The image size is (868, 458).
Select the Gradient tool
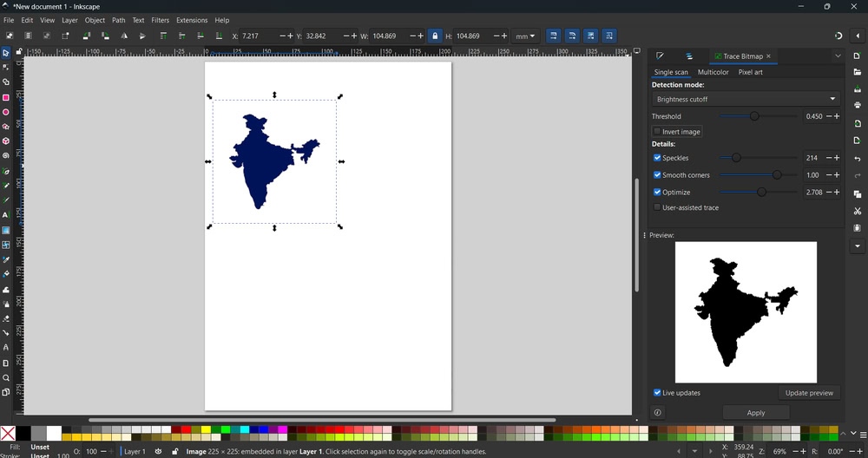(x=5, y=230)
